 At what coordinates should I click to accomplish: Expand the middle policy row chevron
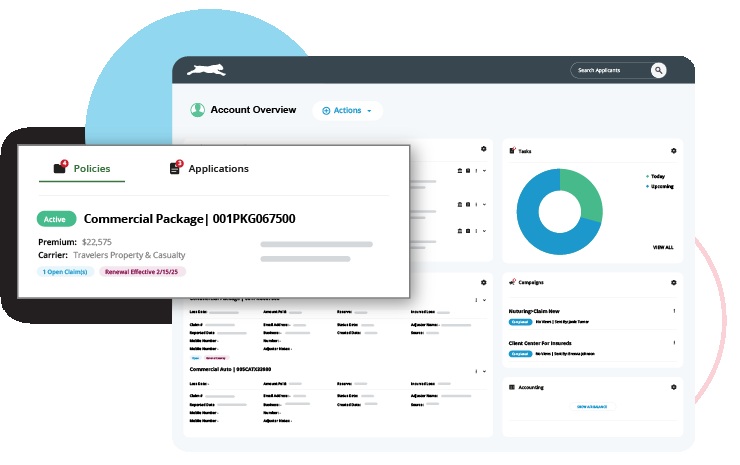(x=484, y=204)
